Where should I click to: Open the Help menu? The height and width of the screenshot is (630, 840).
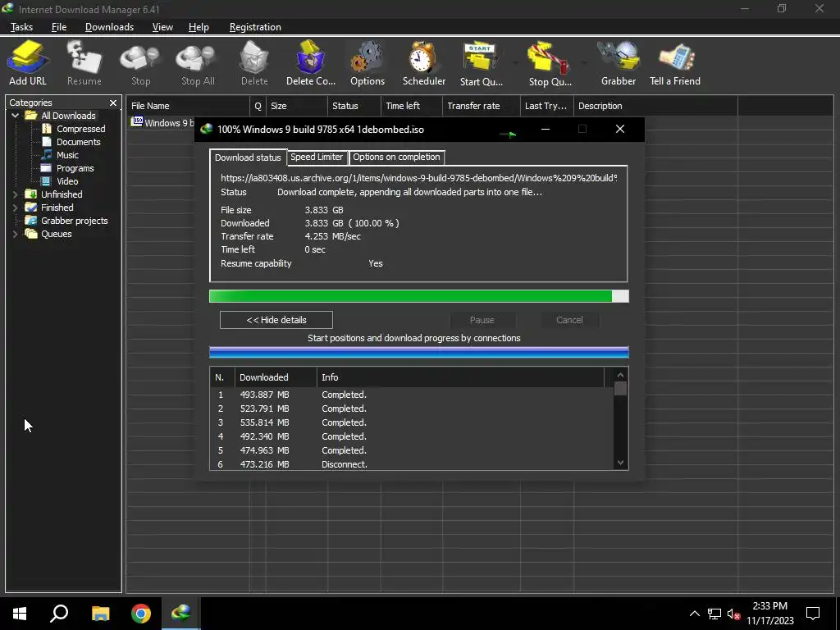[199, 27]
